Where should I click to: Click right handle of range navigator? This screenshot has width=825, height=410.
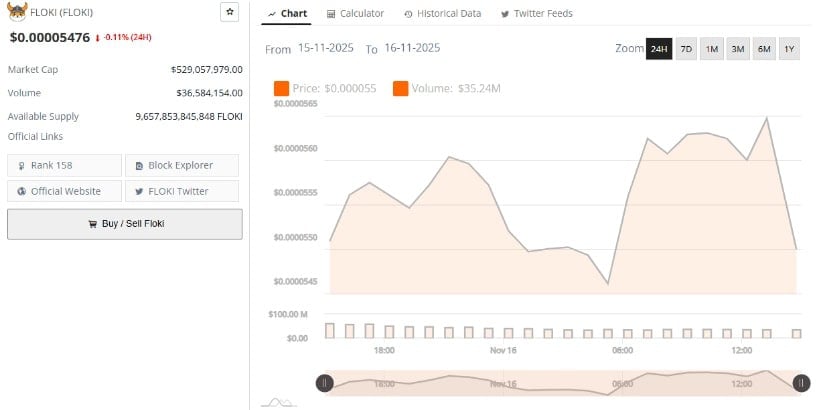(x=801, y=382)
